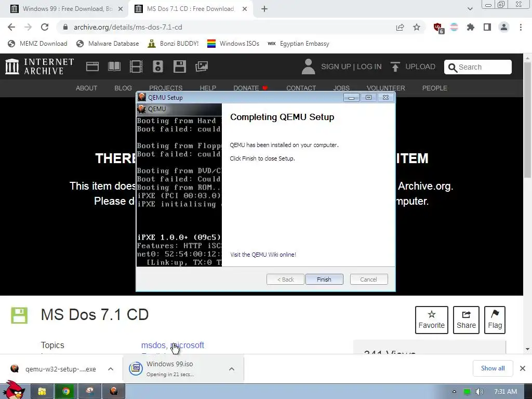Viewport: 532px width, 399px height.
Task: Open the Web archive icon in the nav
Action: click(92, 66)
